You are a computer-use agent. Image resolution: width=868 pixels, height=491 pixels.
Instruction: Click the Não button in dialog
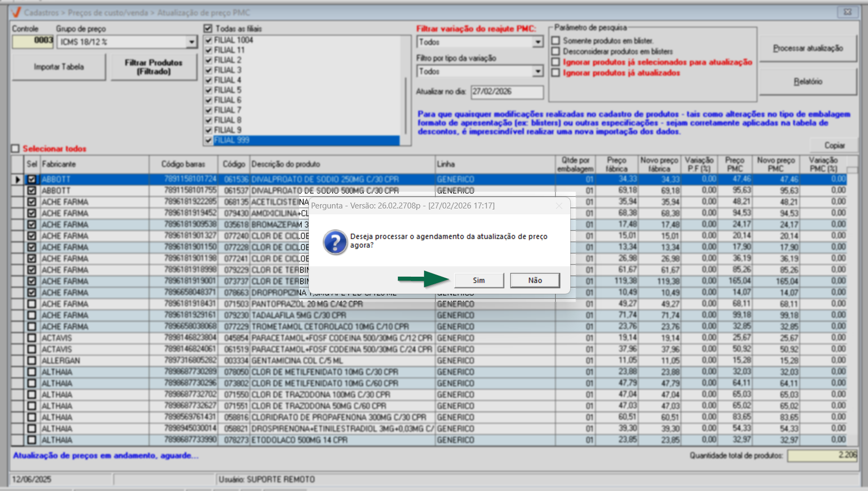535,280
